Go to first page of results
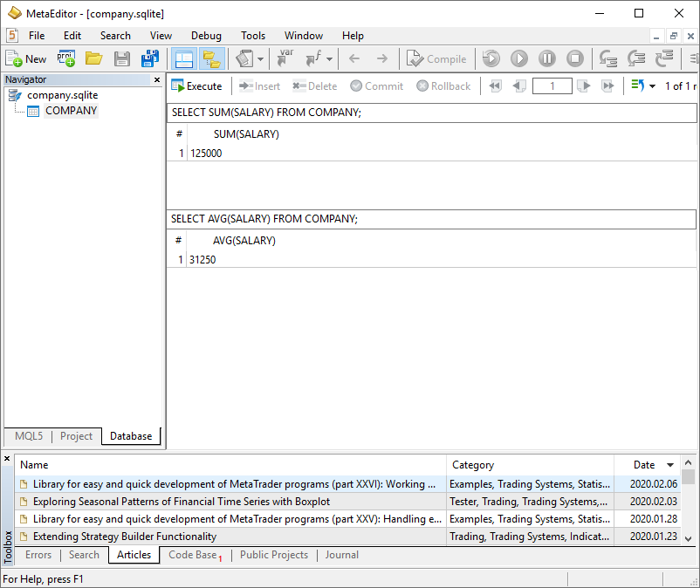700x588 pixels. click(x=495, y=86)
